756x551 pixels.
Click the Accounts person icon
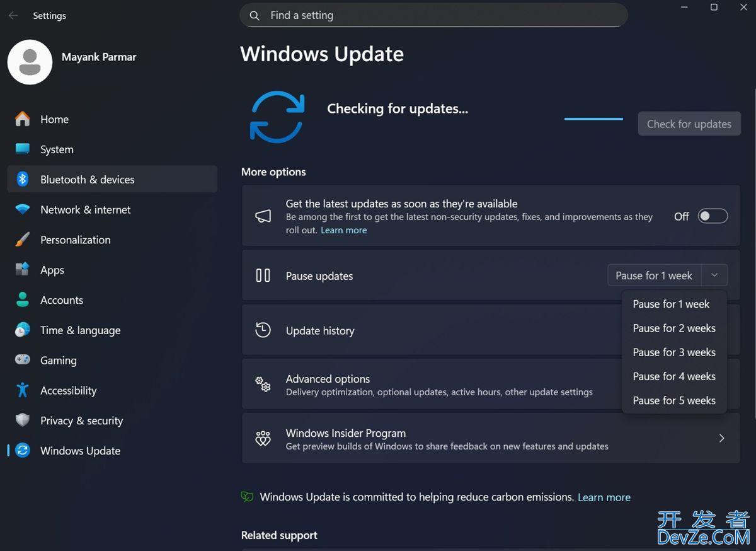(x=23, y=300)
